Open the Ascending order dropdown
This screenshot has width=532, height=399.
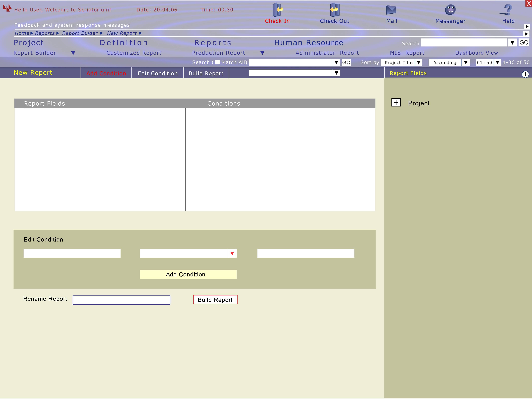466,63
